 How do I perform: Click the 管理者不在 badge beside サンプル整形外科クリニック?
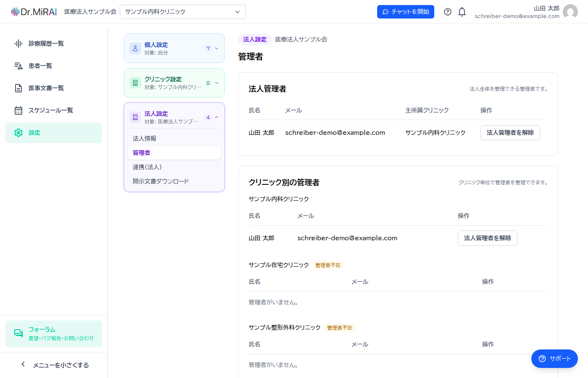coord(340,328)
